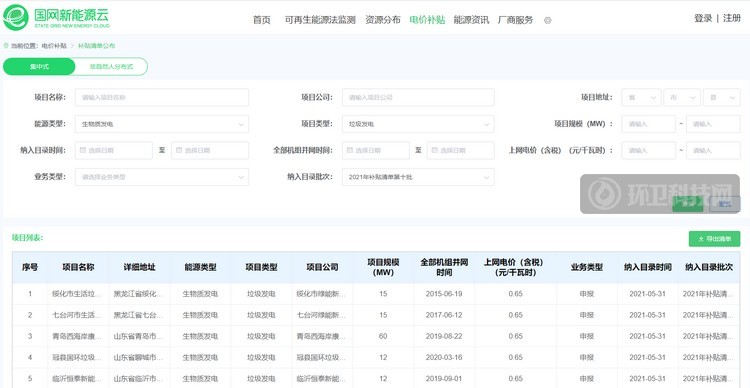Viewport: 750px width, 388px height.
Task: Open the 省 province dropdown
Action: click(641, 98)
